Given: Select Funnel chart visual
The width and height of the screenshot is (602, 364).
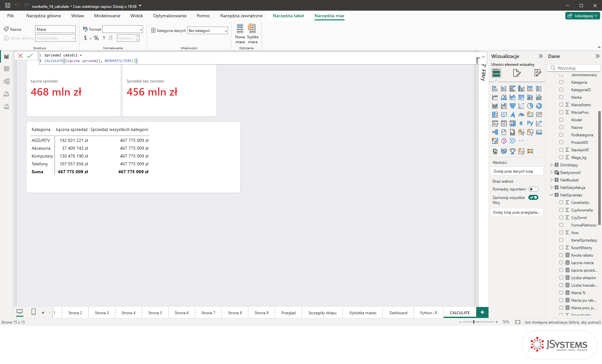Looking at the screenshot, I should click(x=512, y=106).
